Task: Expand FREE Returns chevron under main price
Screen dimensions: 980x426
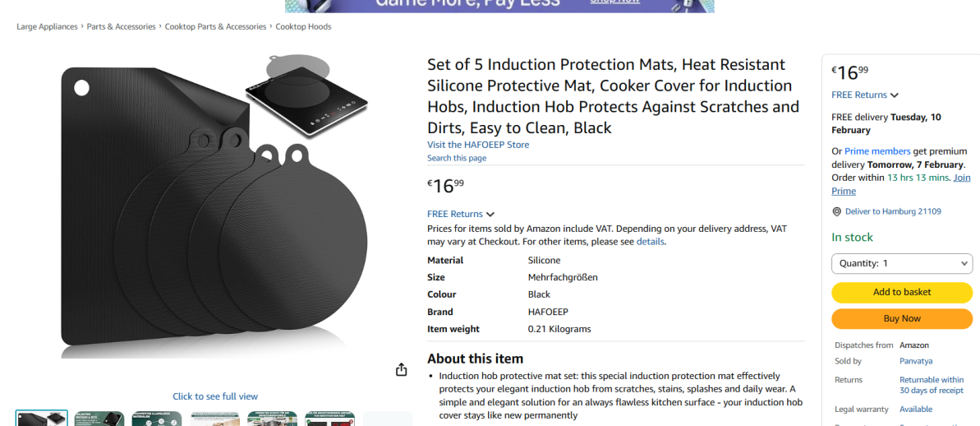Action: pyautogui.click(x=490, y=214)
